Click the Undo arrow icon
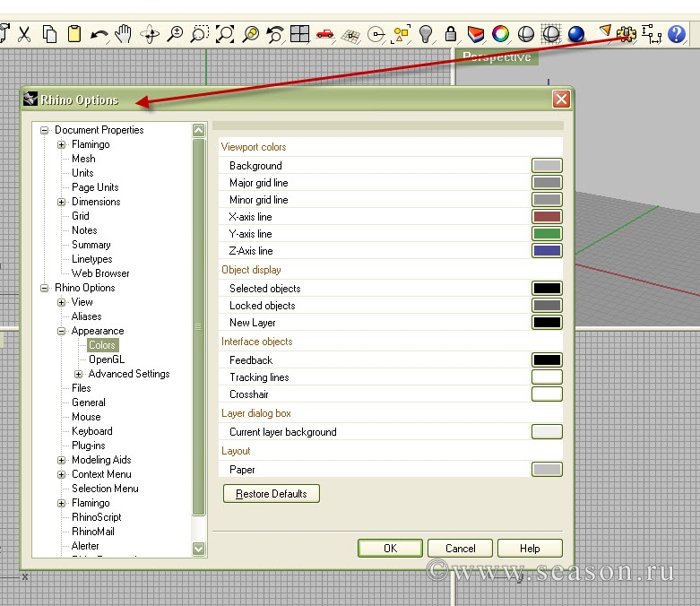The height and width of the screenshot is (606, 700). 99,34
